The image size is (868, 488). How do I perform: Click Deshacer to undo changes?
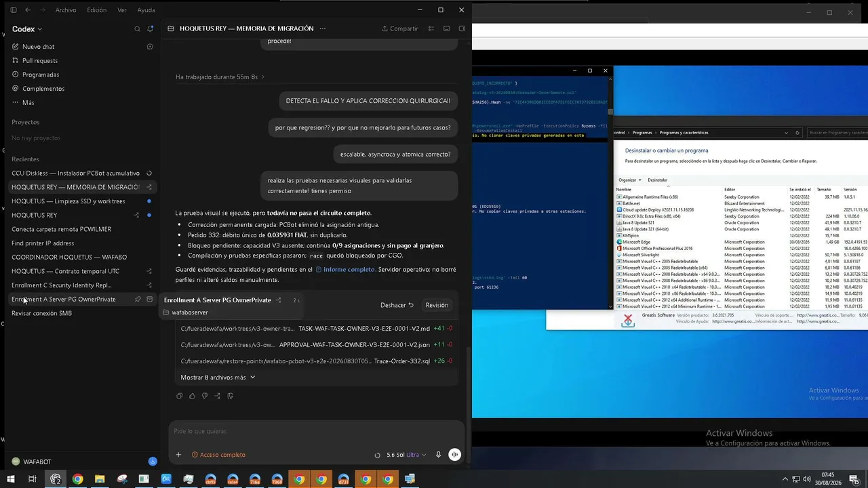(x=397, y=305)
